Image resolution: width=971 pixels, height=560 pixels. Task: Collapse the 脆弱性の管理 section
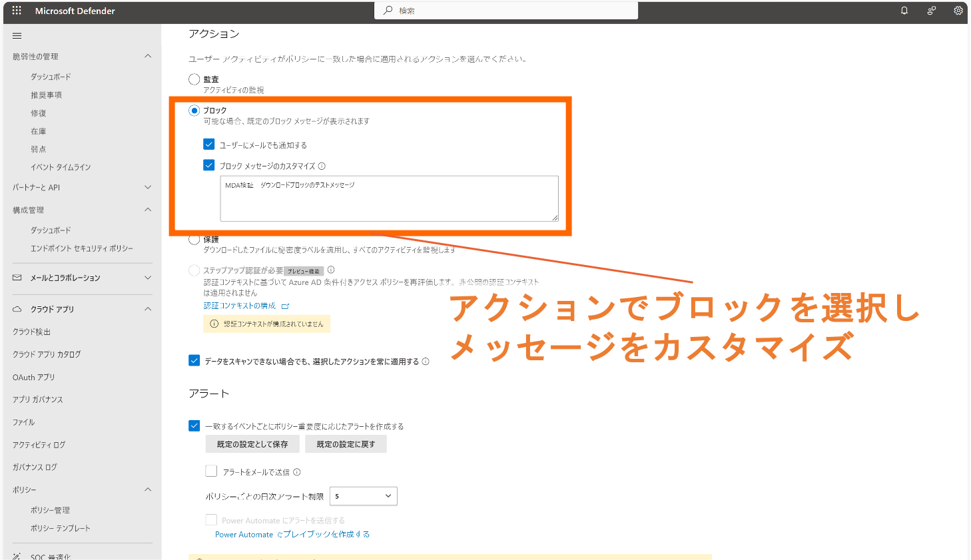click(x=148, y=57)
